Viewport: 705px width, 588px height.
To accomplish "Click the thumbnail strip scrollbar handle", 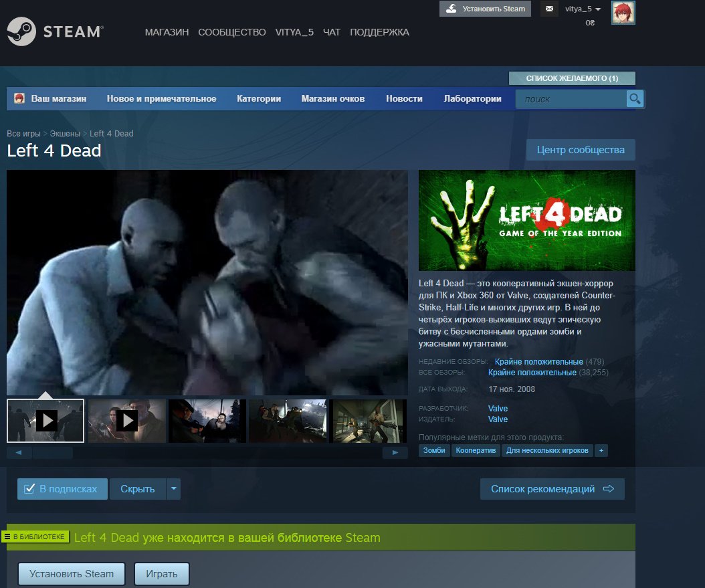I will [x=53, y=452].
